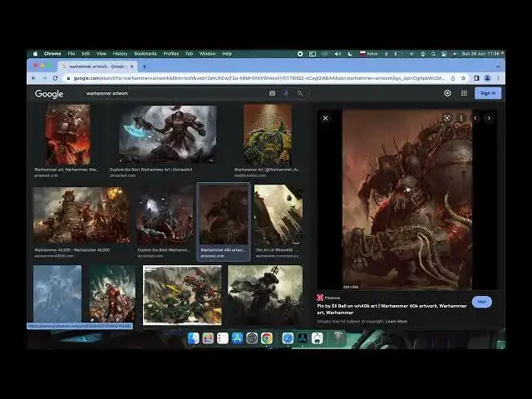532x399 pixels.
Task: Open the Help menu
Action: pyautogui.click(x=227, y=53)
